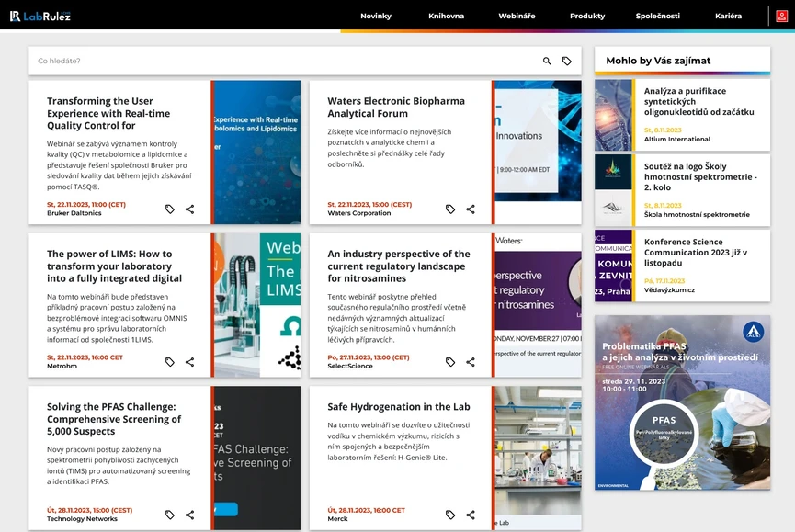Screen dimensions: 795x532
Task: Click the tag filter icon in search bar
Action: tap(567, 61)
